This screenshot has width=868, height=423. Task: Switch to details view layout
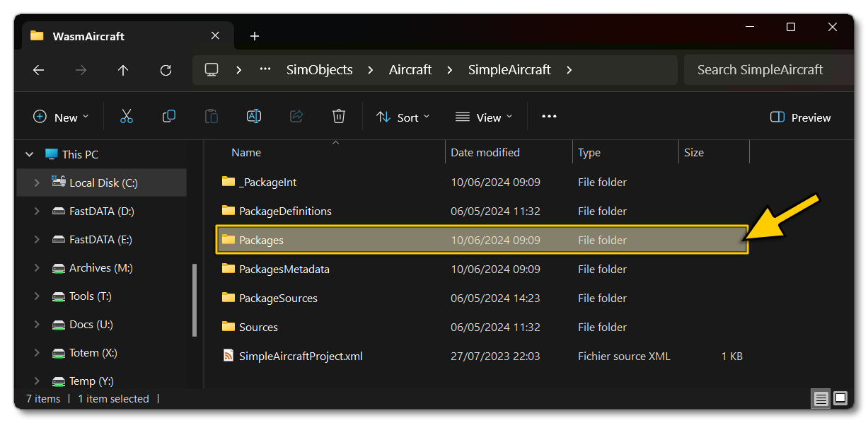[821, 399]
